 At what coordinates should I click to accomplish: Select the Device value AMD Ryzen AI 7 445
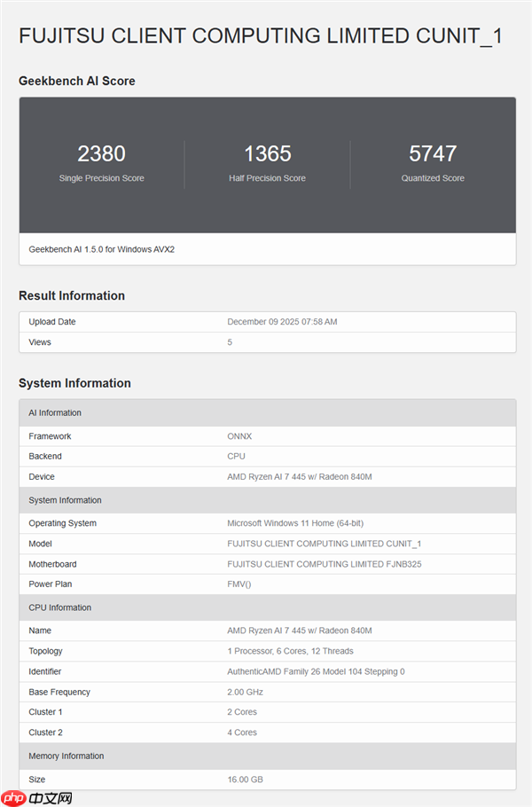pyautogui.click(x=300, y=477)
